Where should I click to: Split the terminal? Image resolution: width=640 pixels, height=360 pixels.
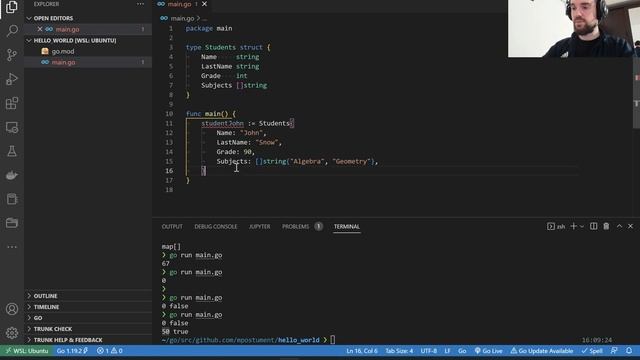tap(593, 226)
